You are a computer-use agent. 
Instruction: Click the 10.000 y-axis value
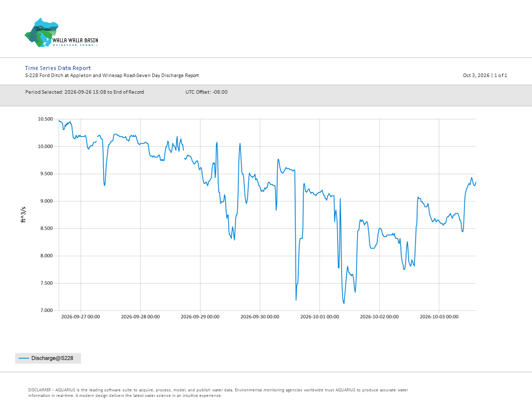tap(45, 147)
